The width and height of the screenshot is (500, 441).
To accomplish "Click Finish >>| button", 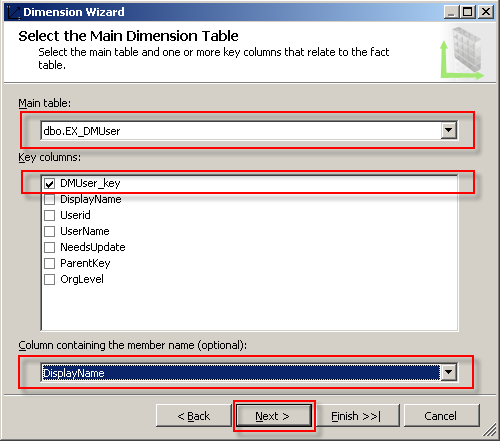I will (356, 416).
